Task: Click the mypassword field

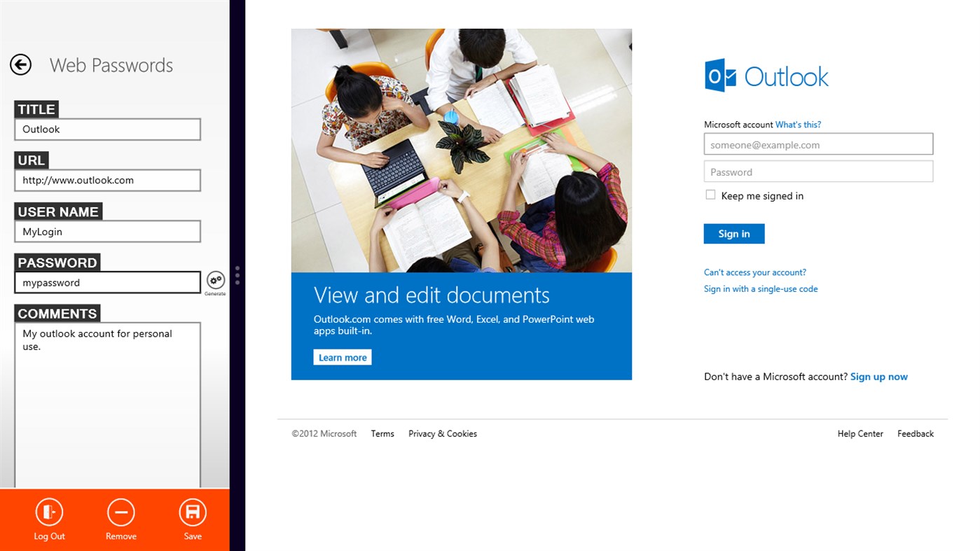Action: point(107,283)
